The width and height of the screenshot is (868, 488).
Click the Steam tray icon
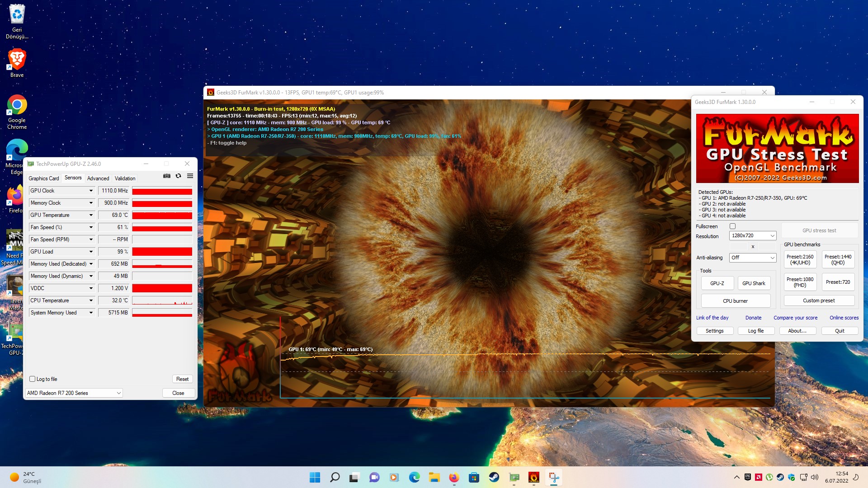click(780, 477)
